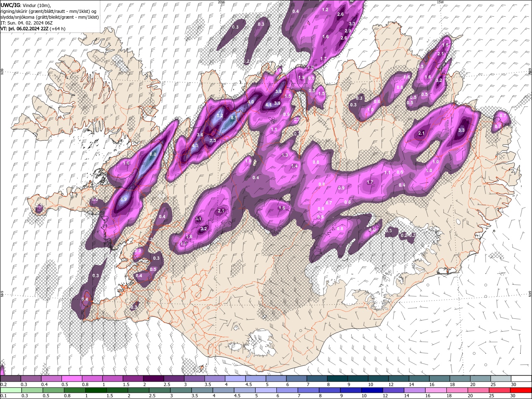Click the 3.5 precipitation value label
The height and width of the screenshot is (399, 532).
213,141
